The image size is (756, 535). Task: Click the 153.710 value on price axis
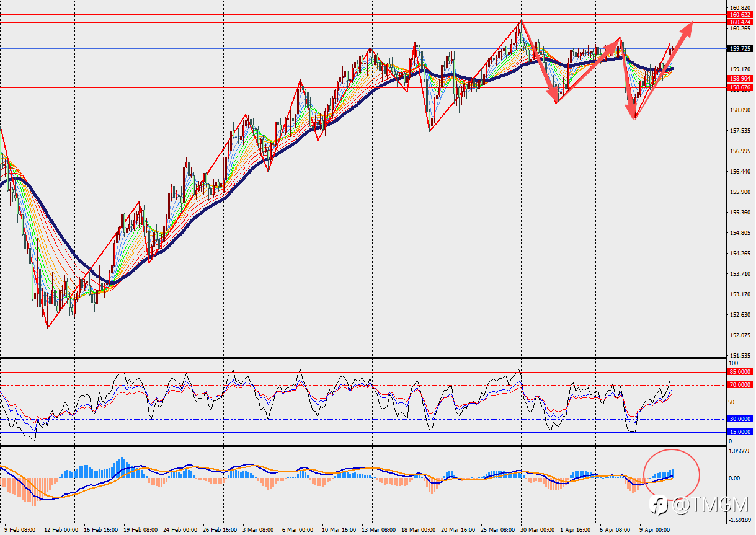741,274
